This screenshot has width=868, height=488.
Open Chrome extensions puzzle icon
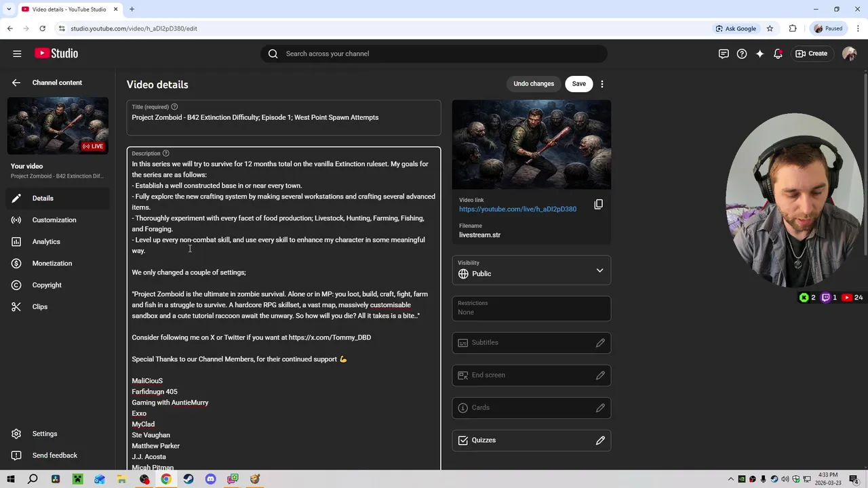click(x=793, y=28)
